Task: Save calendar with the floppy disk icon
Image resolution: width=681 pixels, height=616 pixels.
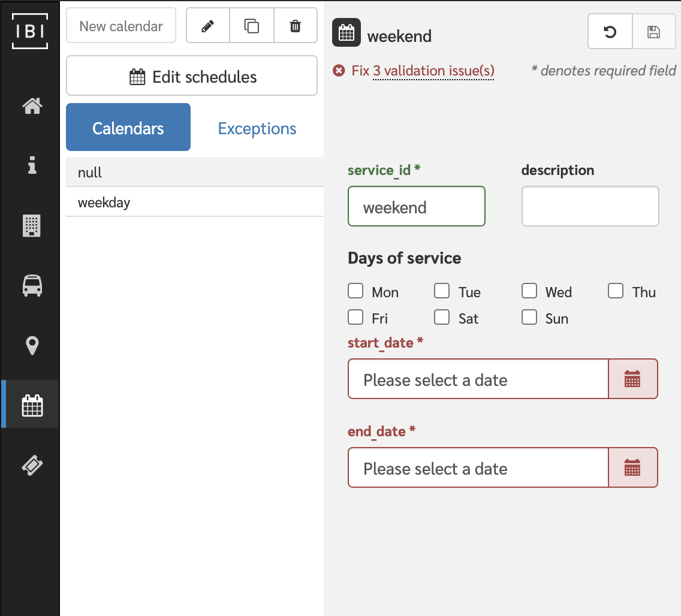Action: point(653,32)
